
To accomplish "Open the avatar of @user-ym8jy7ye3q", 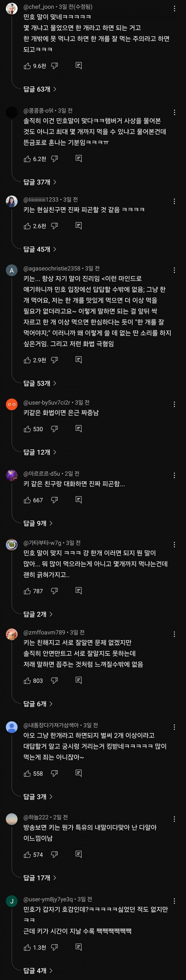I will [12, 901].
